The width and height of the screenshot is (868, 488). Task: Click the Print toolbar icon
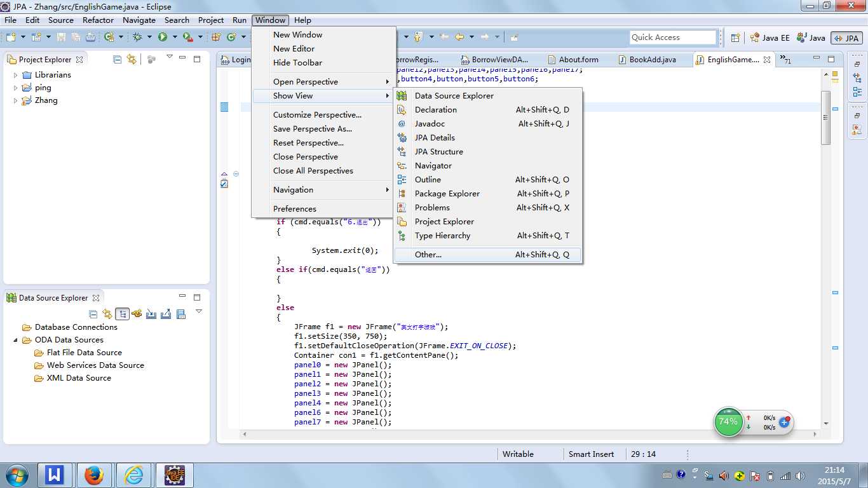90,37
